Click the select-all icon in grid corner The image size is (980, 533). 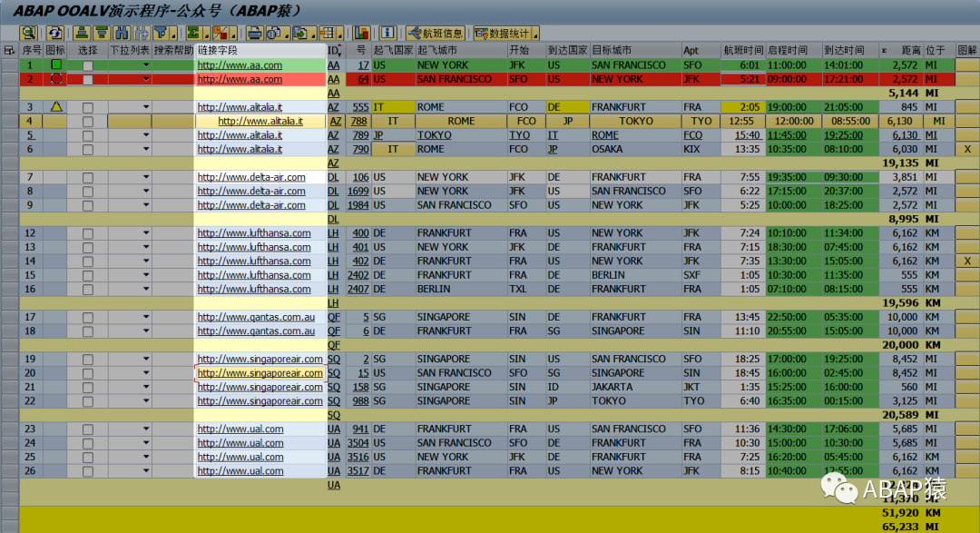(9, 50)
